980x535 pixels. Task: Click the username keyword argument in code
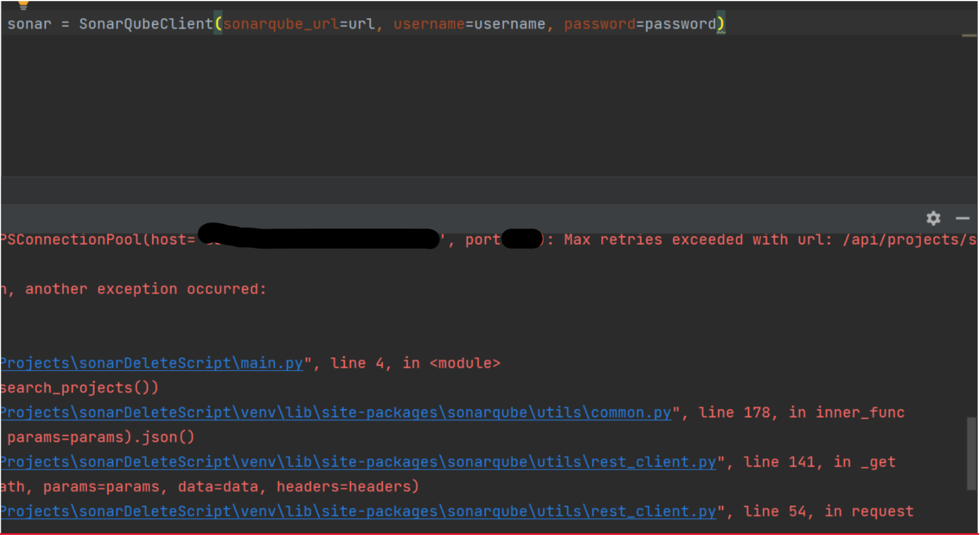[x=429, y=24]
